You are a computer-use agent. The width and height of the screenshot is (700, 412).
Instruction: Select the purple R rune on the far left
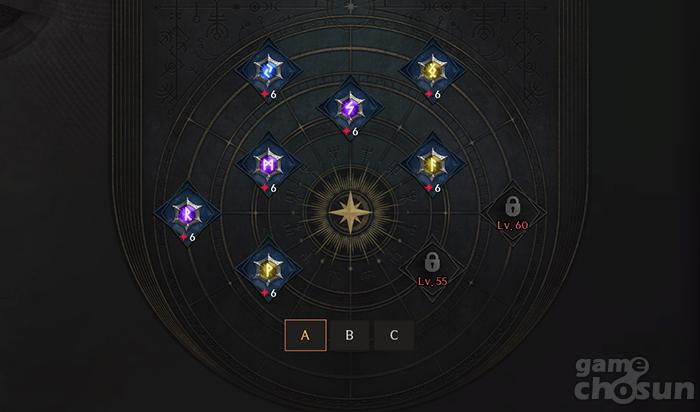click(x=187, y=214)
